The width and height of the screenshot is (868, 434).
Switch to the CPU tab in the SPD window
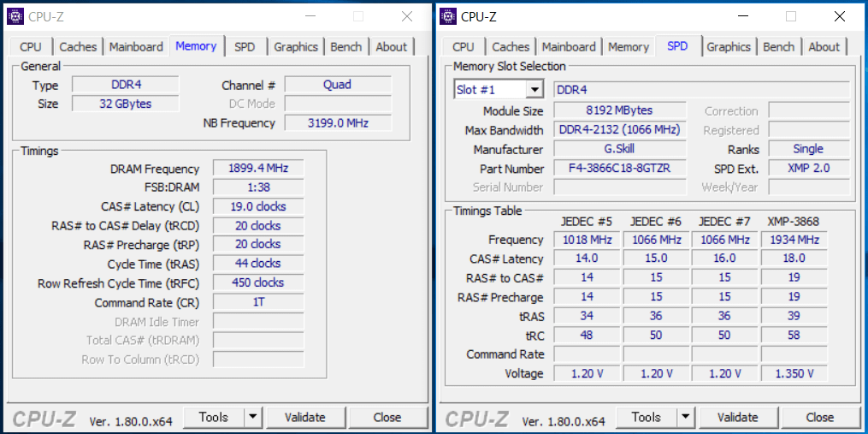point(464,47)
